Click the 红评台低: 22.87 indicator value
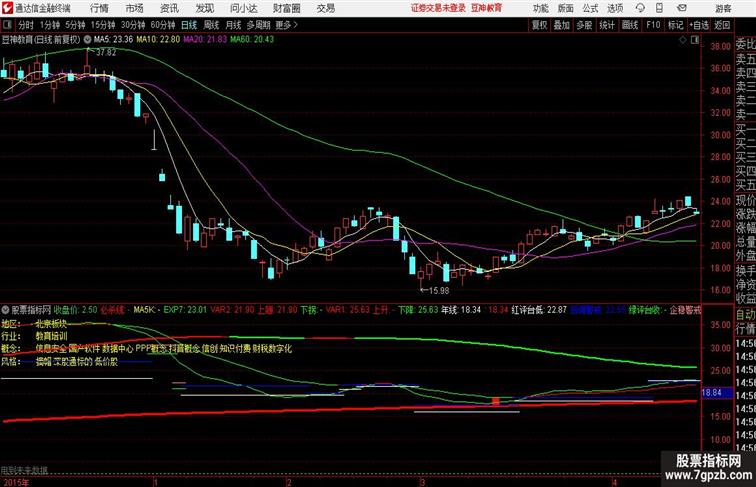 pos(539,310)
